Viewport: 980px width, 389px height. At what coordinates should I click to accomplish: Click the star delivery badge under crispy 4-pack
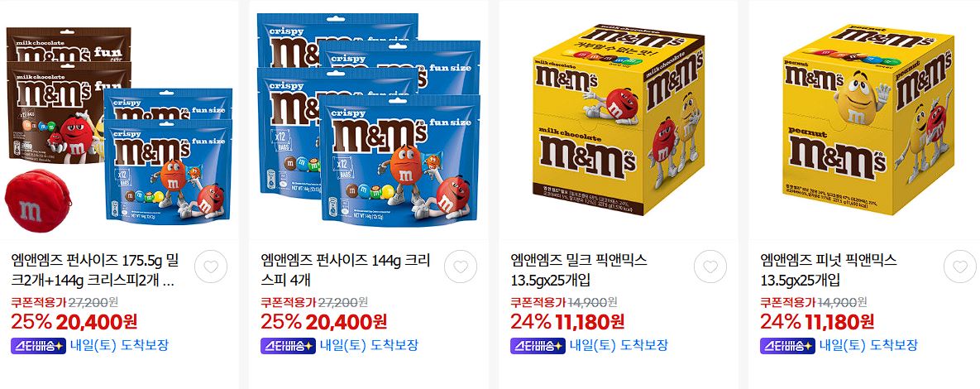click(x=288, y=346)
